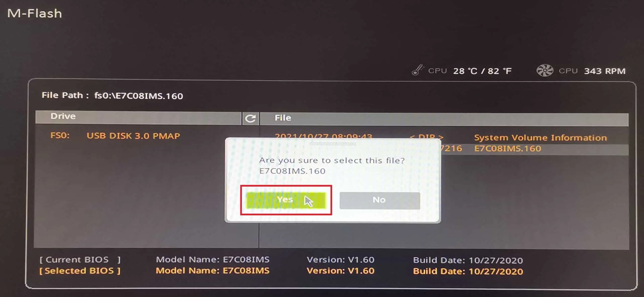This screenshot has height=297, width=644.
Task: Click the dialog title drag handle
Action: pos(333,143)
